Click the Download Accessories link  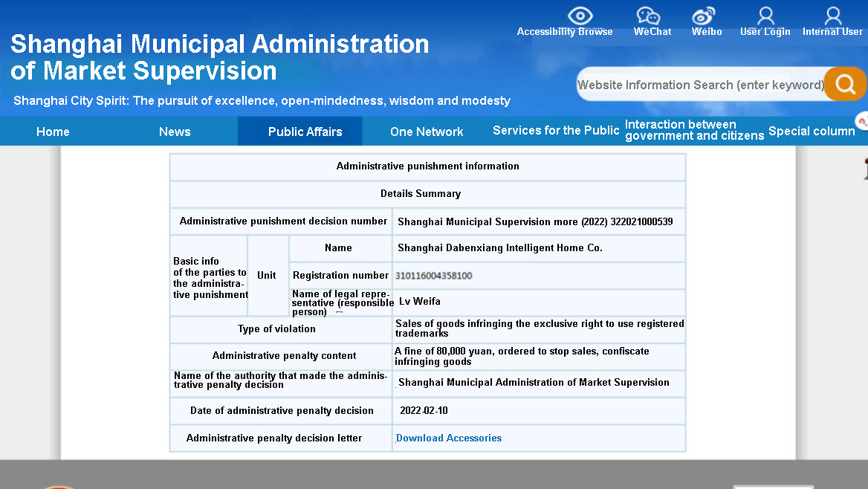pyautogui.click(x=449, y=438)
